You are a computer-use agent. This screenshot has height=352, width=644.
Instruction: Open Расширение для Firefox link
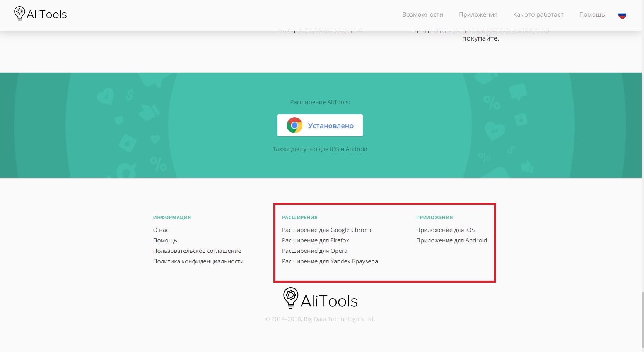click(x=315, y=240)
